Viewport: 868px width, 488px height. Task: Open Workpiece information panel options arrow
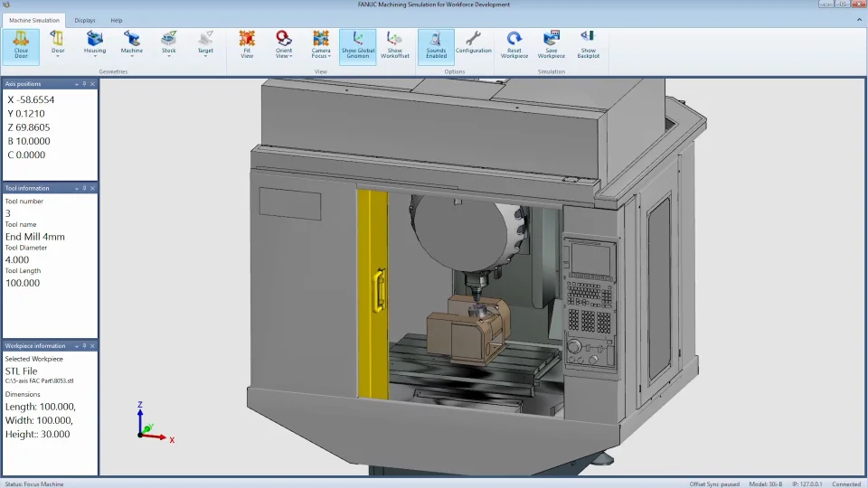[76, 345]
